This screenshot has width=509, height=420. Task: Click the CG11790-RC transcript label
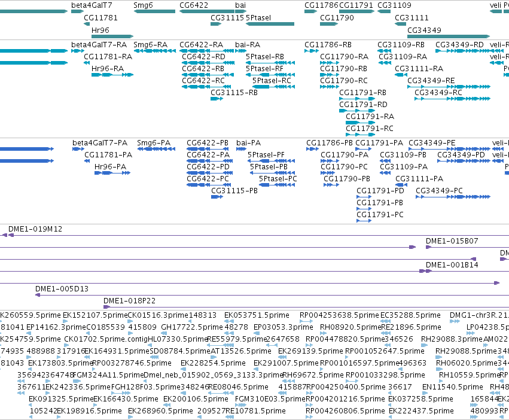[x=344, y=81]
